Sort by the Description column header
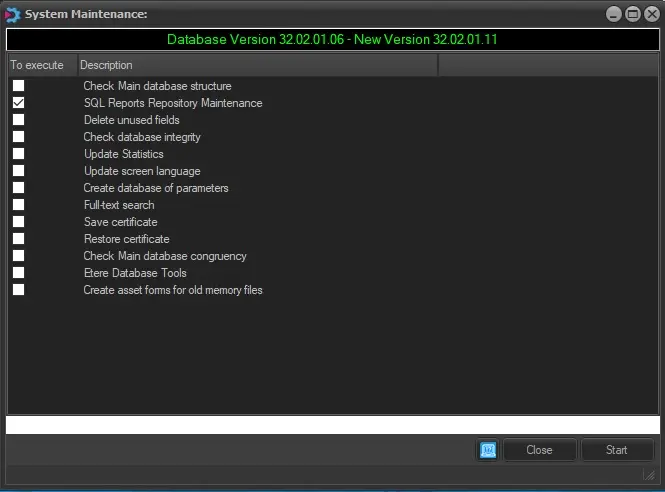 click(257, 65)
